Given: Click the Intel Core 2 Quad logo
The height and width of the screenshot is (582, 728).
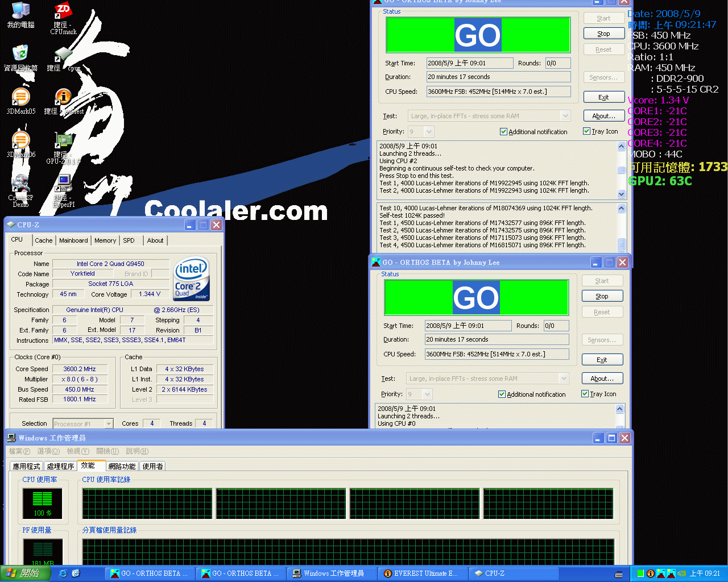Looking at the screenshot, I should click(x=191, y=279).
